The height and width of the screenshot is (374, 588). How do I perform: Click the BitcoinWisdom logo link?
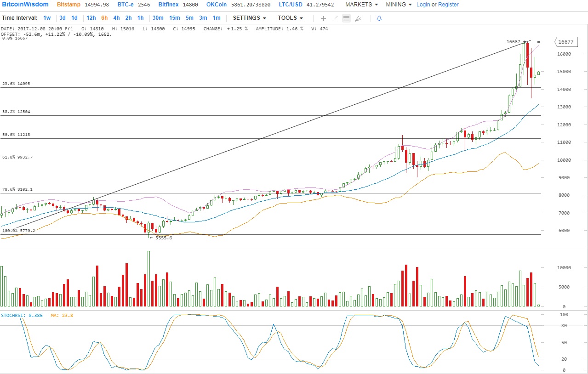25,5
